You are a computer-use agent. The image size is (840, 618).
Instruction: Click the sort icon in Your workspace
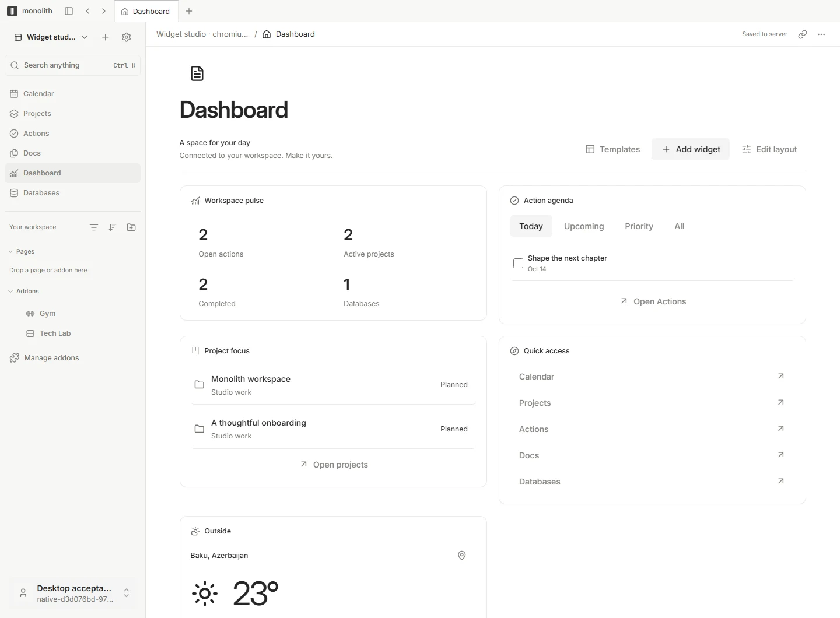(x=113, y=227)
